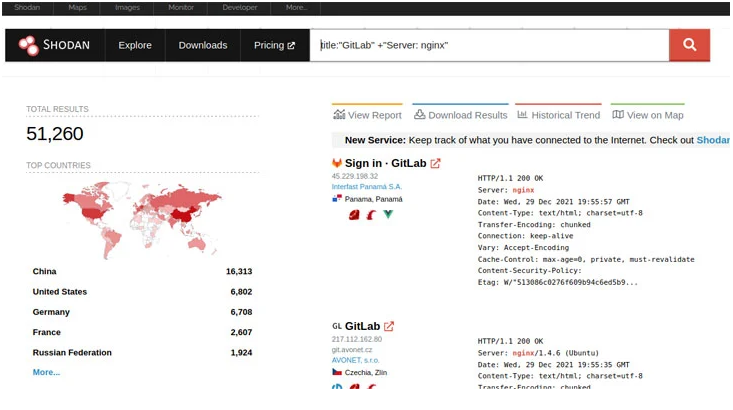The width and height of the screenshot is (733, 410).
Task: Click the GL favicon on the GitLab result
Action: tap(337, 326)
